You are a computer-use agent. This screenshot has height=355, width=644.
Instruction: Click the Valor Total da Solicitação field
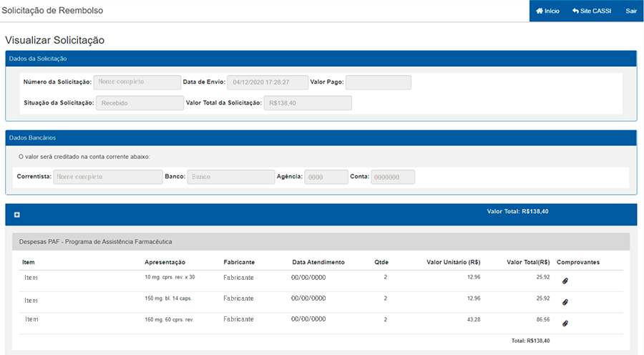tap(308, 103)
